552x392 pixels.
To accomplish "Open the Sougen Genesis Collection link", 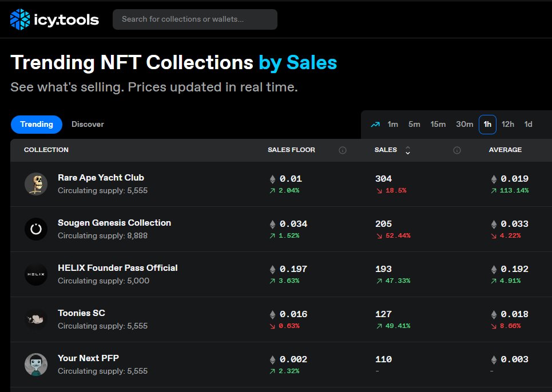I will [114, 223].
